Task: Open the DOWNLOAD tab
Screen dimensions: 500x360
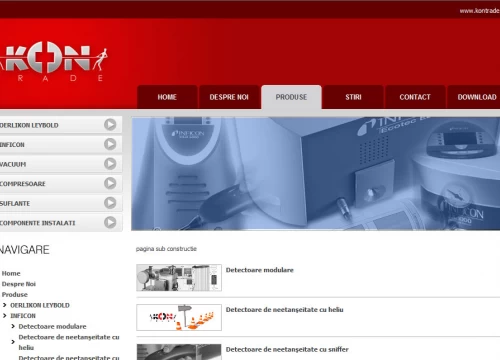Action: click(474, 97)
